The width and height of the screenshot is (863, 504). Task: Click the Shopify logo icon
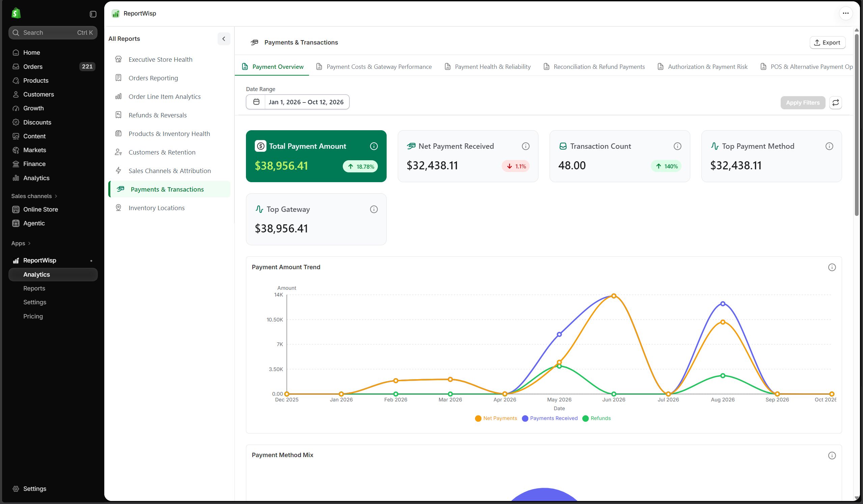[16, 13]
